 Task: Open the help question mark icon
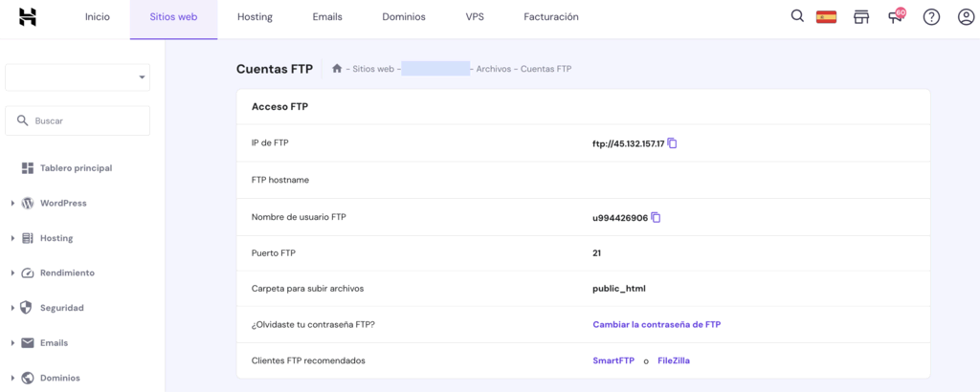930,17
